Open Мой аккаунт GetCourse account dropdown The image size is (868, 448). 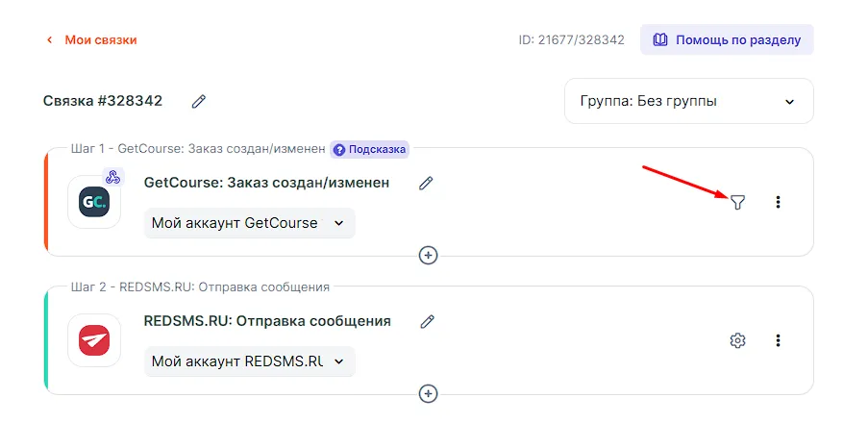pyautogui.click(x=249, y=223)
